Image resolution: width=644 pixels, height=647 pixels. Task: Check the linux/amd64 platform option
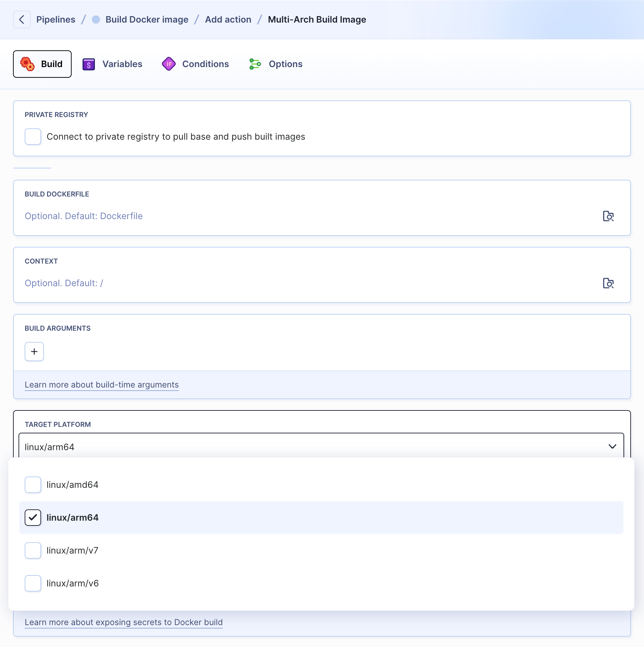tap(33, 485)
